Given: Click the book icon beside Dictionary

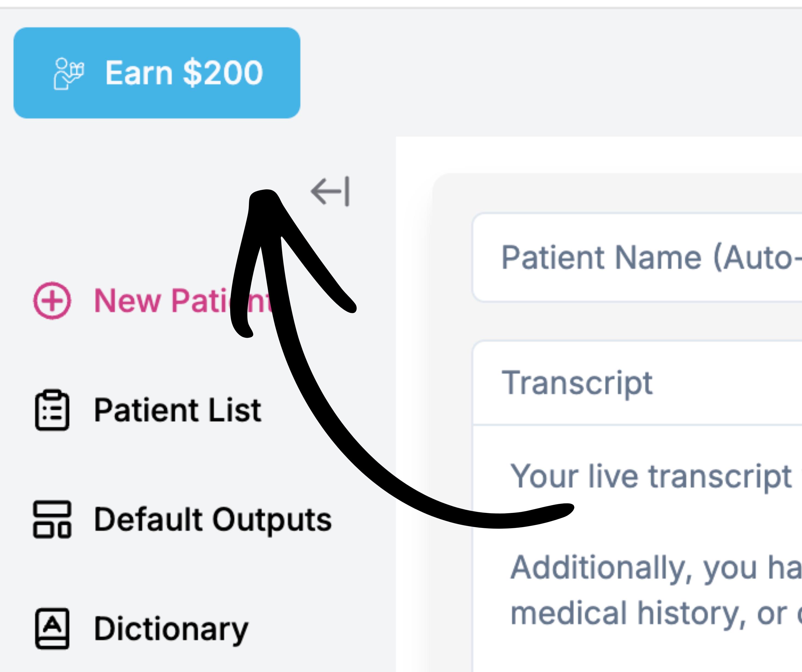Looking at the screenshot, I should coord(52,628).
